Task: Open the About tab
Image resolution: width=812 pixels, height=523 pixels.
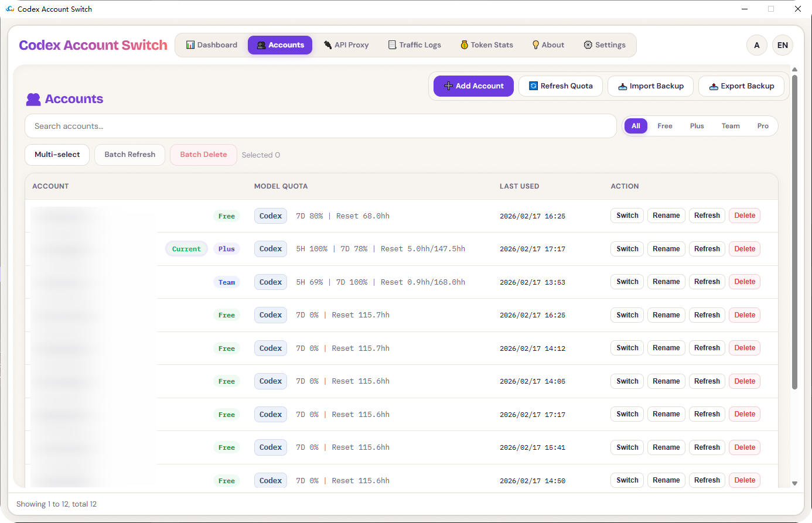Action: point(548,45)
